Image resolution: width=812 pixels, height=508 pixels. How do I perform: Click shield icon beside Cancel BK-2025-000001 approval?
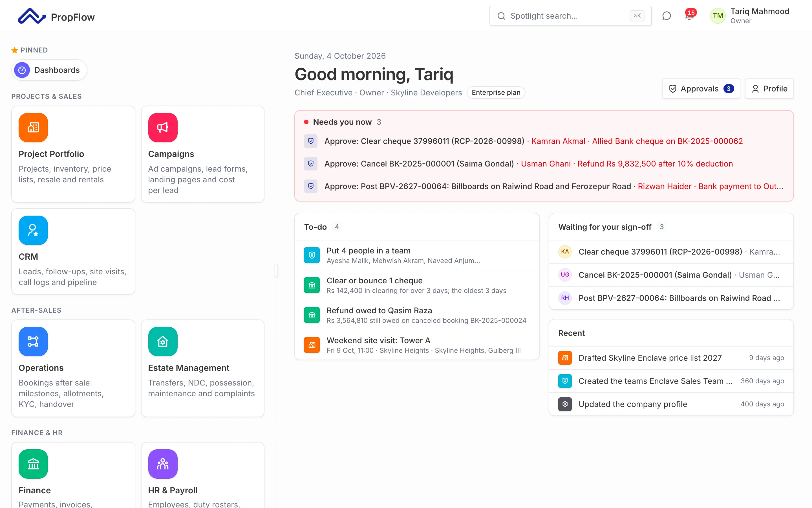[311, 164]
